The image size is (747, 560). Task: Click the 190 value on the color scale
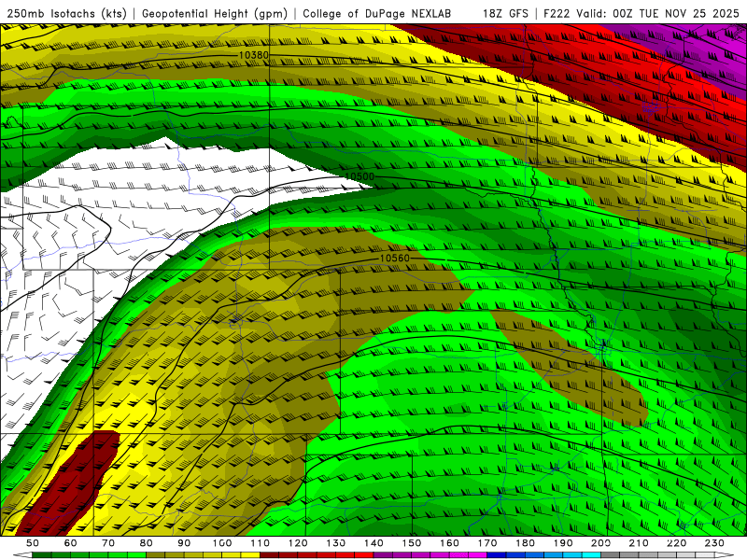563,543
